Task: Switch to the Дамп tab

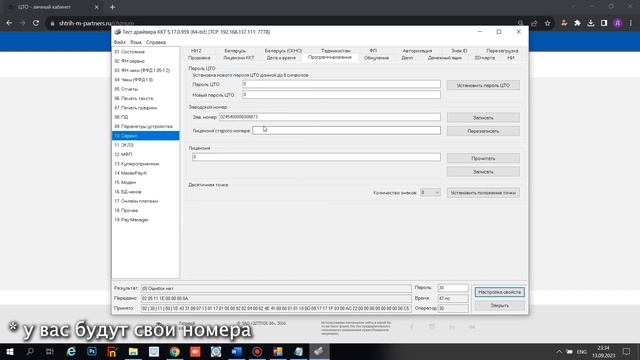Action: coord(407,58)
